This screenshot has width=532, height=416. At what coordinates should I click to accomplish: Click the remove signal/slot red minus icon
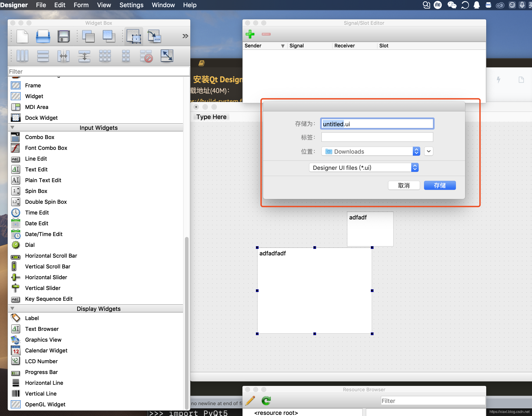(x=266, y=34)
